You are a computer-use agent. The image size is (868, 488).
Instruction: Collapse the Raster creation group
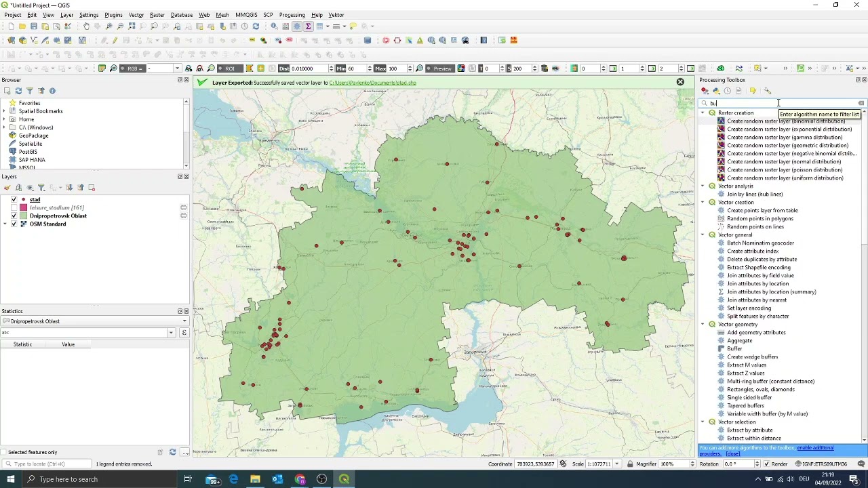pyautogui.click(x=703, y=113)
